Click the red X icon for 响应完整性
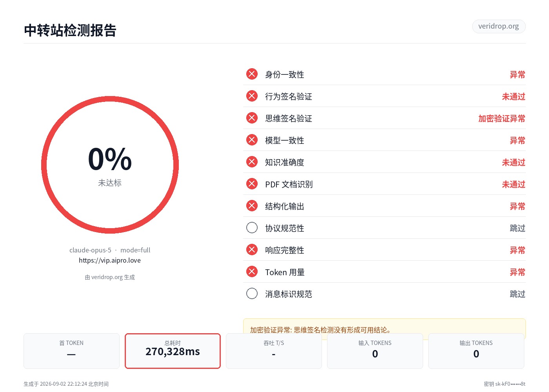Screen dimensions: 549x392 click(252, 250)
